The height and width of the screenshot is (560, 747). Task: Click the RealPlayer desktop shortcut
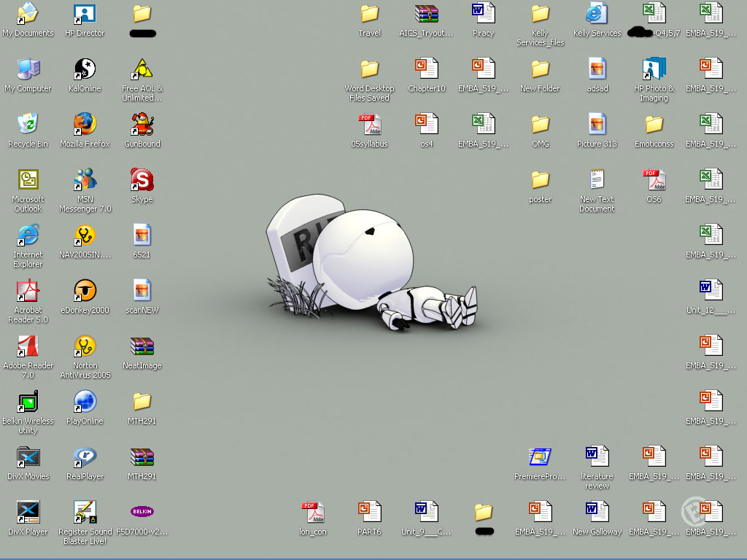85,457
